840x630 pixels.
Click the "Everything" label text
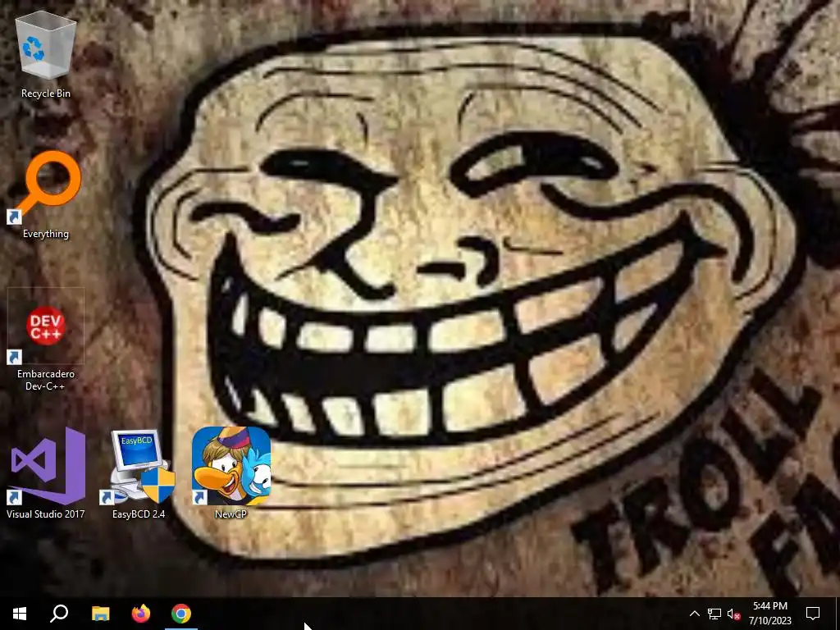click(x=46, y=234)
